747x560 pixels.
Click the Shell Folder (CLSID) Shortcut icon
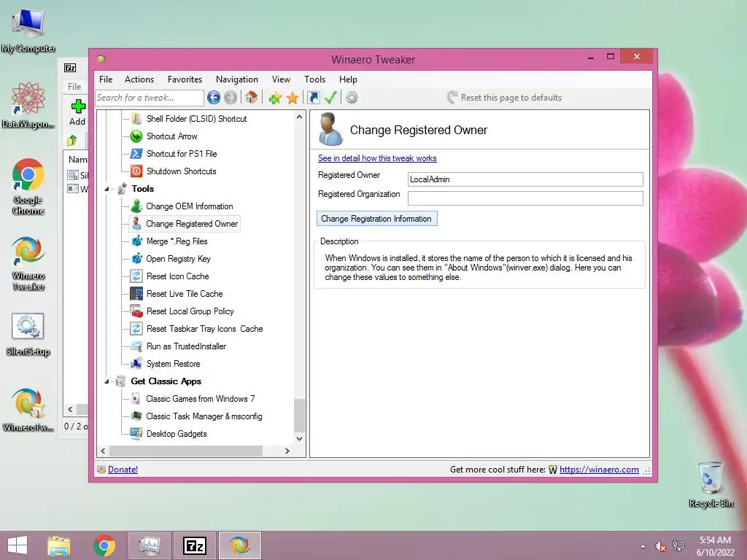(x=136, y=119)
